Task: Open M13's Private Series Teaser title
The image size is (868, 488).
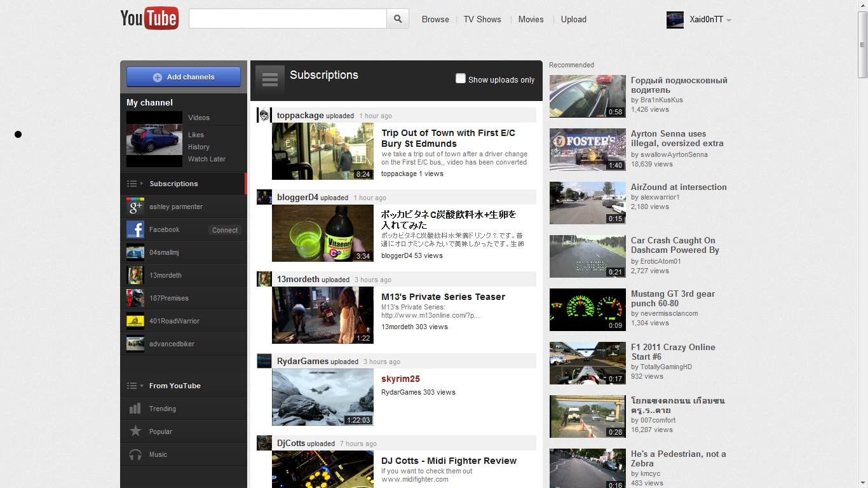Action: click(x=443, y=297)
